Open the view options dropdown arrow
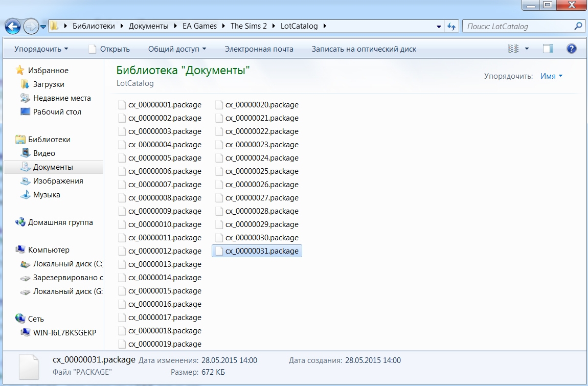 coord(527,49)
